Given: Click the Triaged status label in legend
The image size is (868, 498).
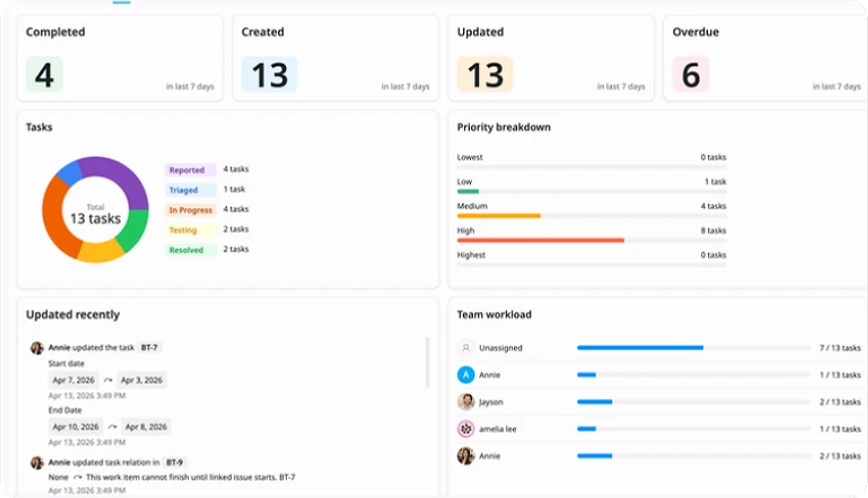Looking at the screenshot, I should point(190,190).
